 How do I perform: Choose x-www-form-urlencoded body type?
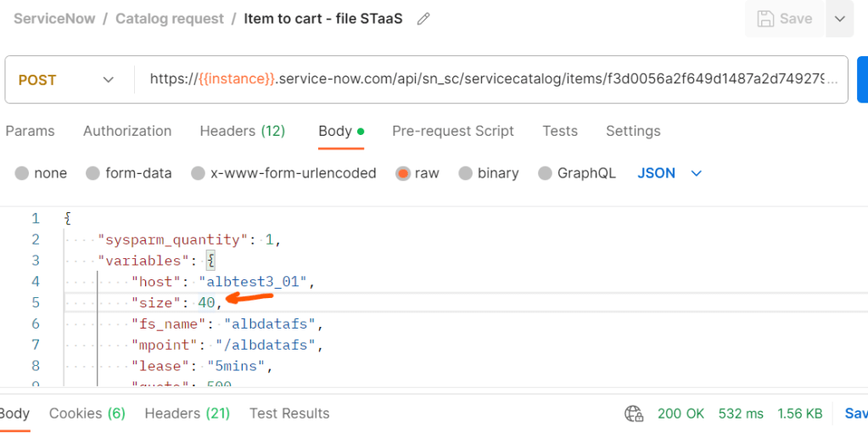198,173
